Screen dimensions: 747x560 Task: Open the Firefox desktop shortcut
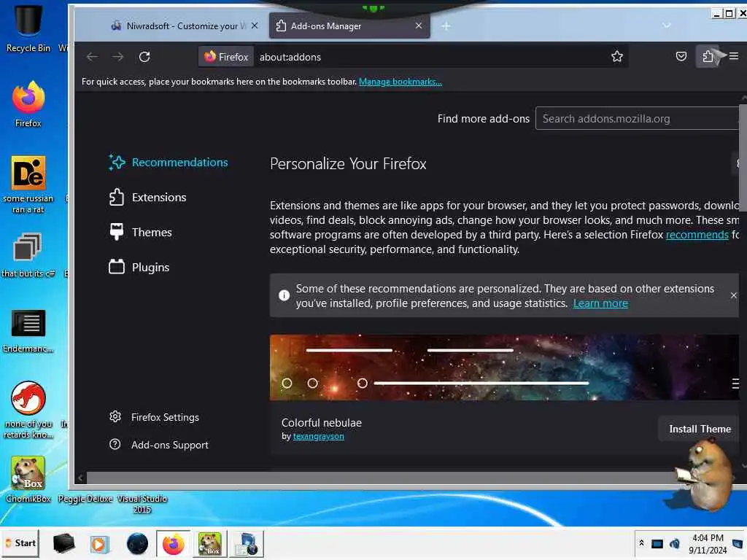click(x=28, y=104)
